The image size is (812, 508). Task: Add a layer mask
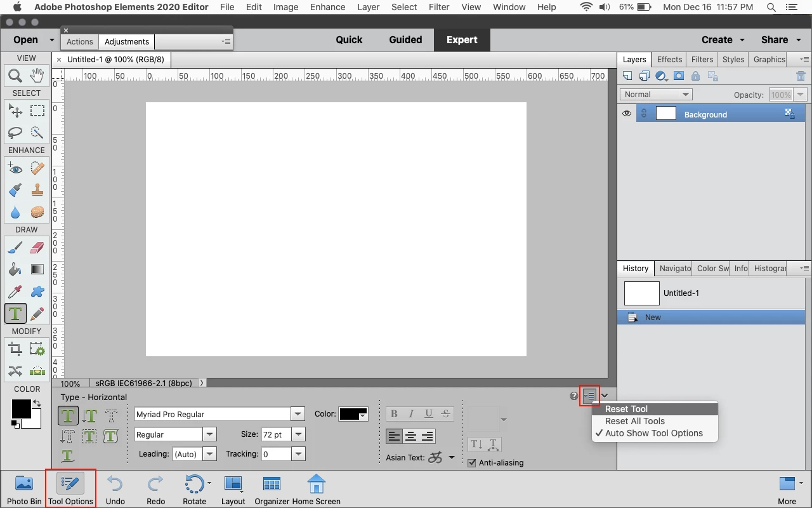coord(678,76)
